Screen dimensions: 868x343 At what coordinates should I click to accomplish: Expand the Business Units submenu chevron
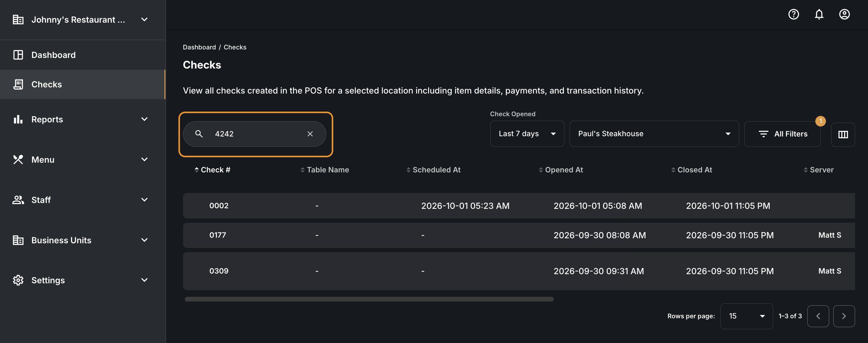[144, 240]
